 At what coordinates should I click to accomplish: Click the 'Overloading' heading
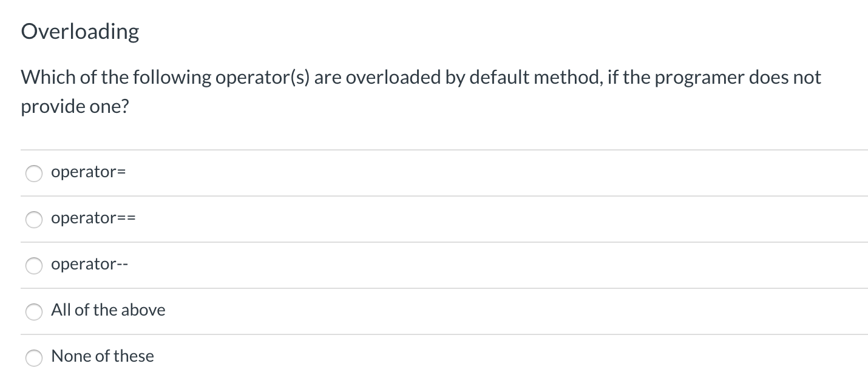click(x=80, y=31)
